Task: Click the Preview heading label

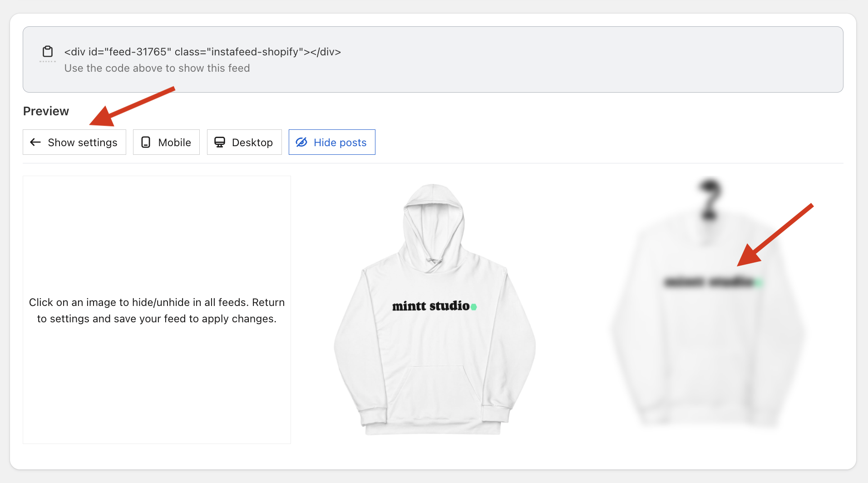Action: pyautogui.click(x=46, y=110)
